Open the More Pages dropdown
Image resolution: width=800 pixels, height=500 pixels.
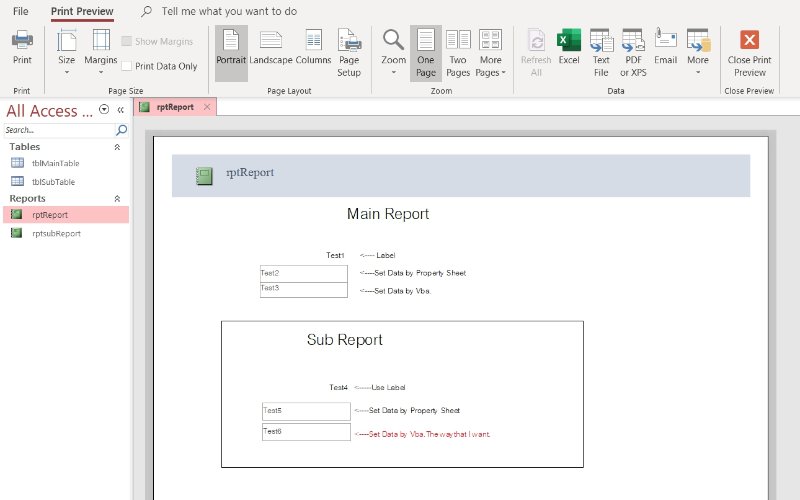490,52
